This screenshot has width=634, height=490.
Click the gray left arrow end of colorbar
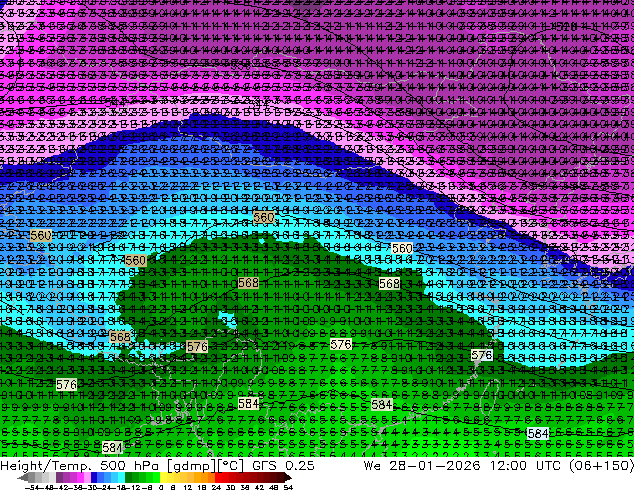pos(23,477)
